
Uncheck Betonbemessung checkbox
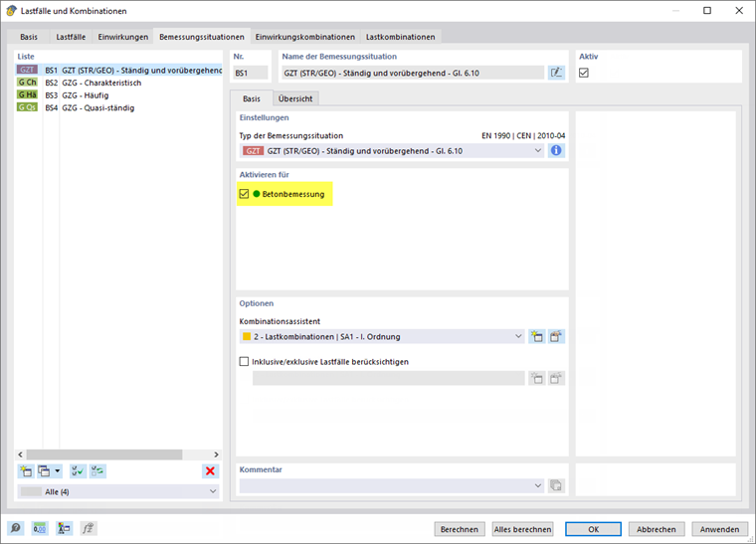(x=244, y=194)
